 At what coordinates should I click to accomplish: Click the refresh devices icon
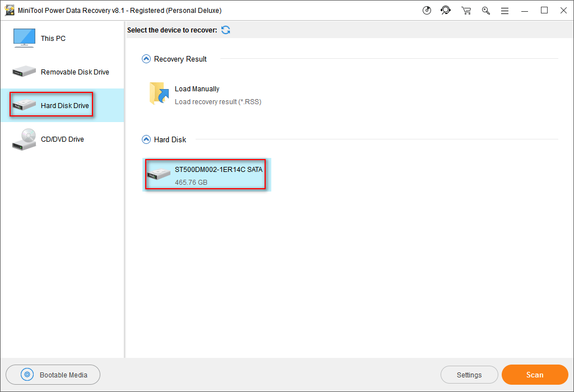click(225, 30)
